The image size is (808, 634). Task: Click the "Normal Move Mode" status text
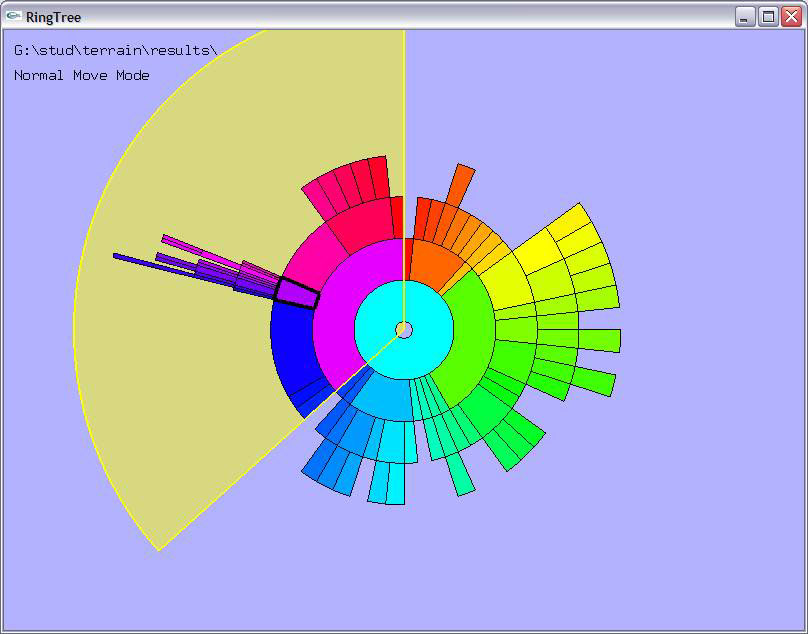pos(81,75)
